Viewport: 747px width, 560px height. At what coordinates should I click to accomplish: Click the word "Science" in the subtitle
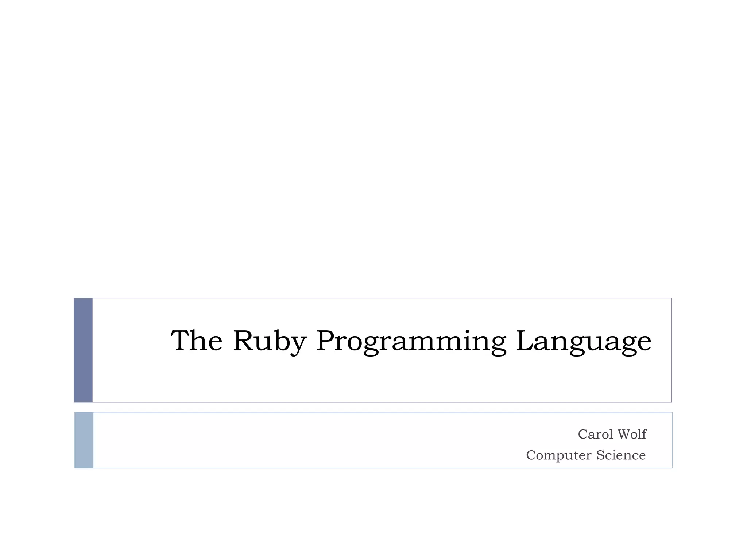point(621,455)
